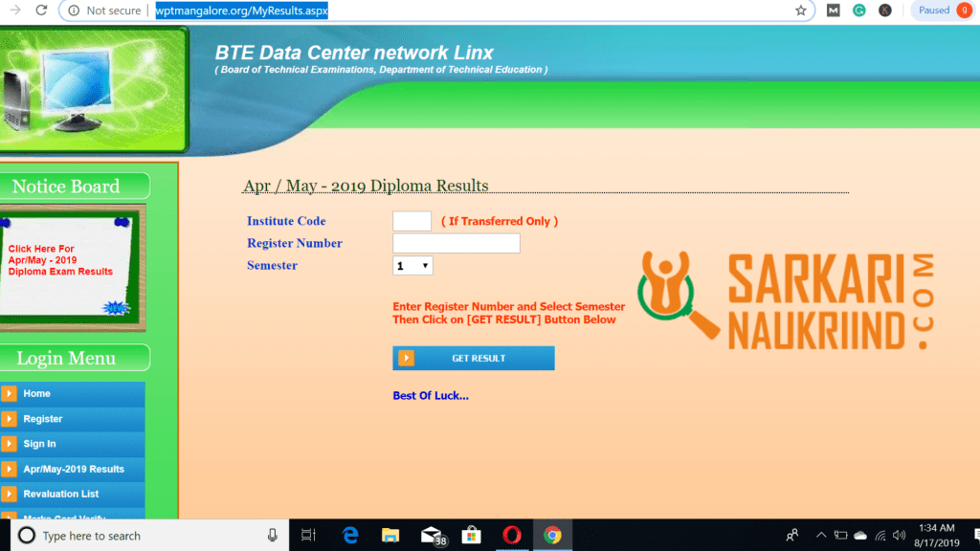Viewport: 980px width, 551px height.
Task: Bookmark this page with the star icon
Action: [x=801, y=10]
